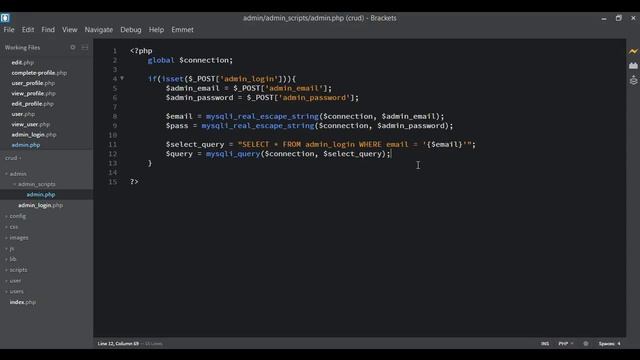The width and height of the screenshot is (640, 360).
Task: Minimize the Brackets window
Action: pyautogui.click(x=604, y=18)
